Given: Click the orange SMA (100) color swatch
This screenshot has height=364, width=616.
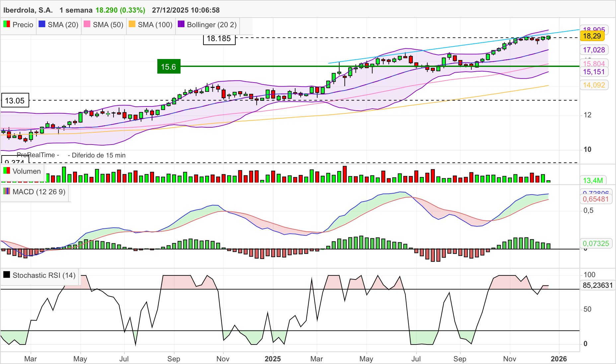Looking at the screenshot, I should point(132,24).
